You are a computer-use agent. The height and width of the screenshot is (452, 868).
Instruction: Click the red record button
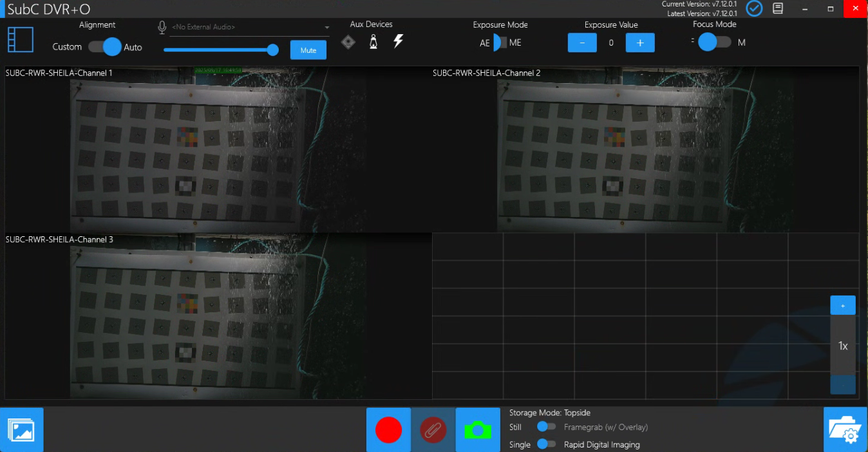coord(388,429)
